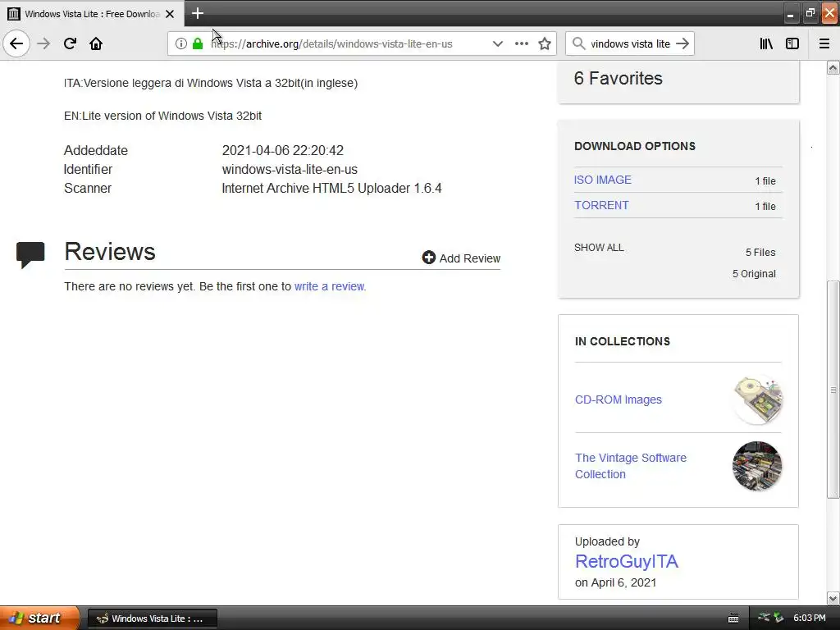
Task: Close the Windows Vista Lite tab
Action: click(170, 14)
